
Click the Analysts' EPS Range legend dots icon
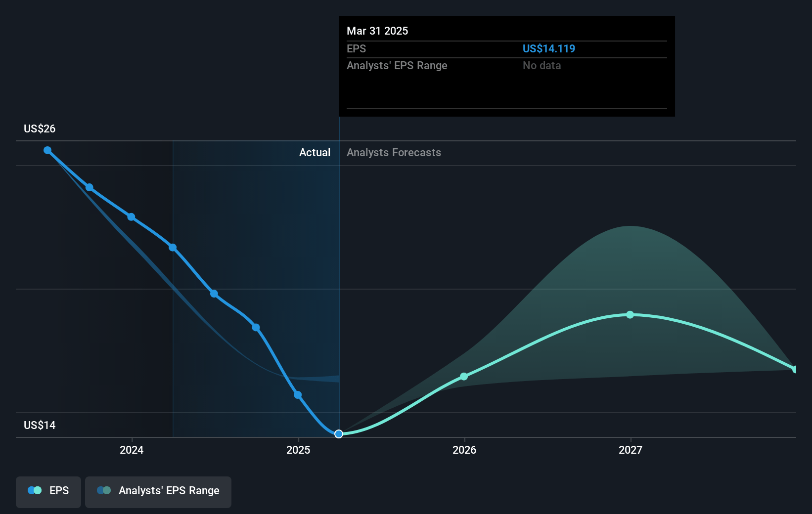(x=104, y=490)
